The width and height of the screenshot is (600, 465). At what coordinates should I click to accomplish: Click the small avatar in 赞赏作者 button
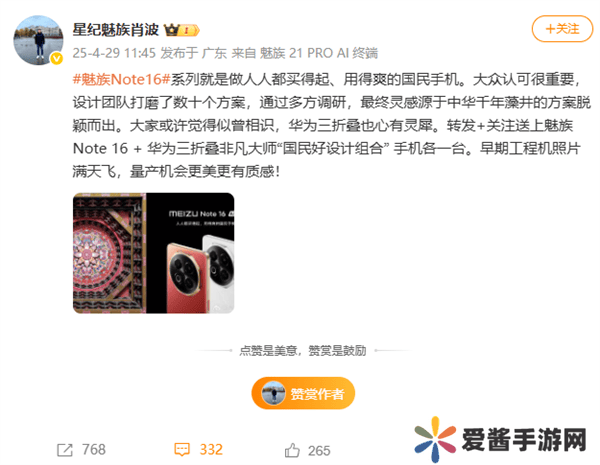273,393
